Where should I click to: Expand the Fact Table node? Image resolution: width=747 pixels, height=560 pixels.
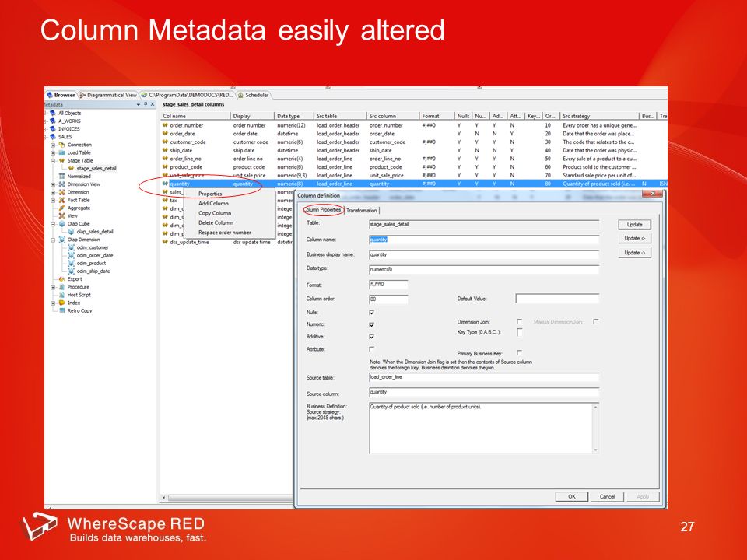53,200
